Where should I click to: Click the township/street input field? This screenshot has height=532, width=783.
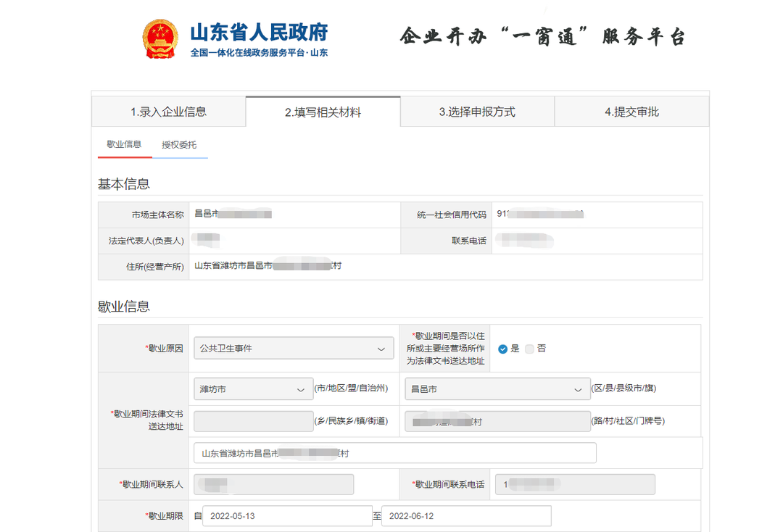(x=253, y=421)
